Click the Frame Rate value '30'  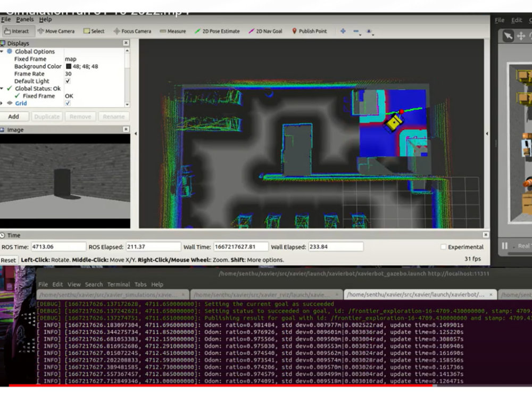coord(68,73)
